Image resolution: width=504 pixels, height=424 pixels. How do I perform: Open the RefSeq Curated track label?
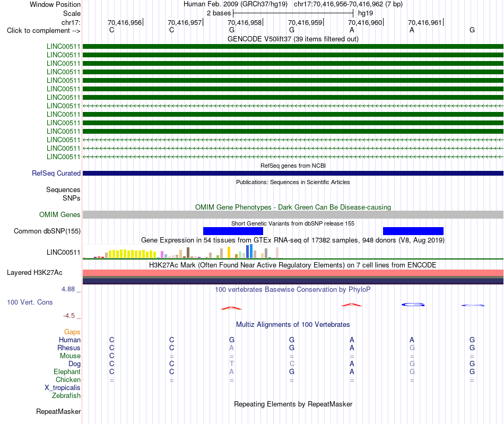(x=56, y=174)
